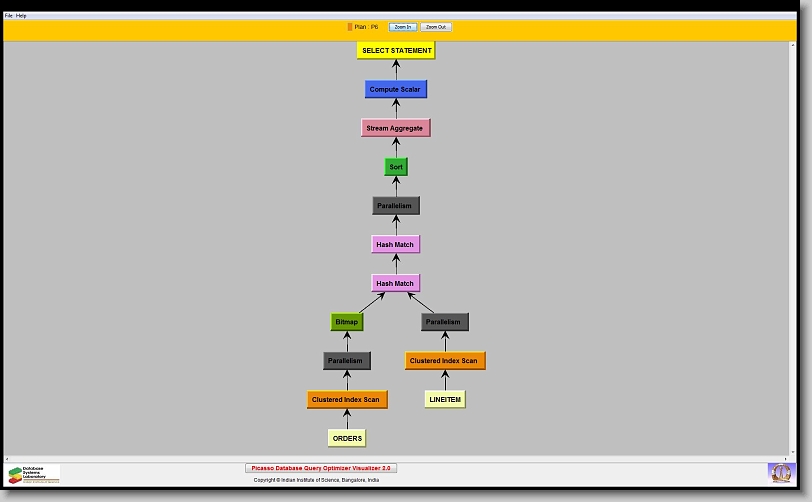Click the Clustered Index Scan above LINEITEM
Image resolution: width=812 pixels, height=502 pixels.
click(x=444, y=361)
